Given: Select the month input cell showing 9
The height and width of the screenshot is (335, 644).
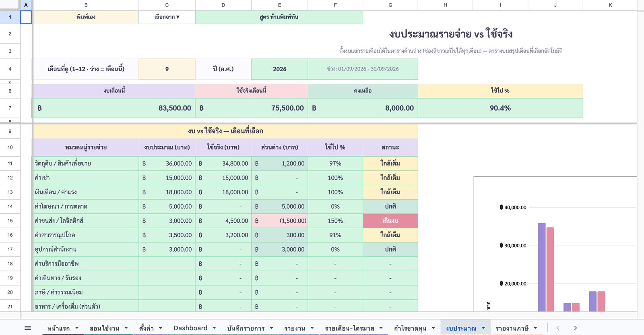Looking at the screenshot, I should point(167,69).
